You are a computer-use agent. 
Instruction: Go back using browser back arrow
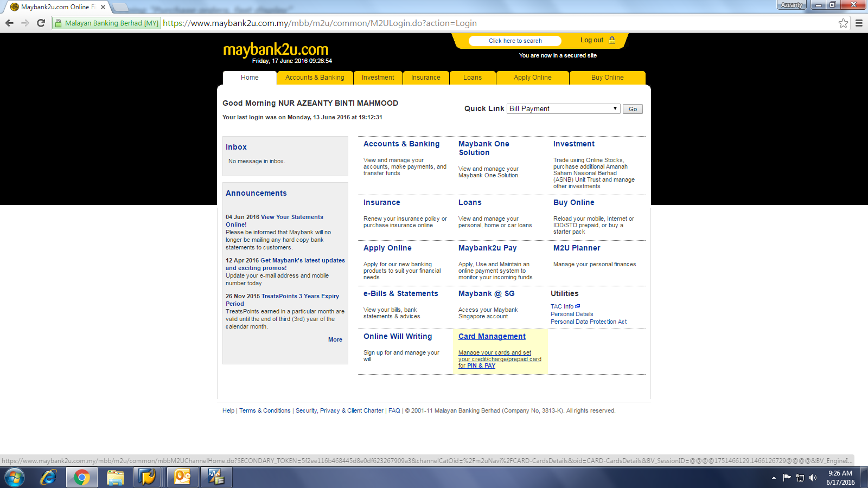9,23
